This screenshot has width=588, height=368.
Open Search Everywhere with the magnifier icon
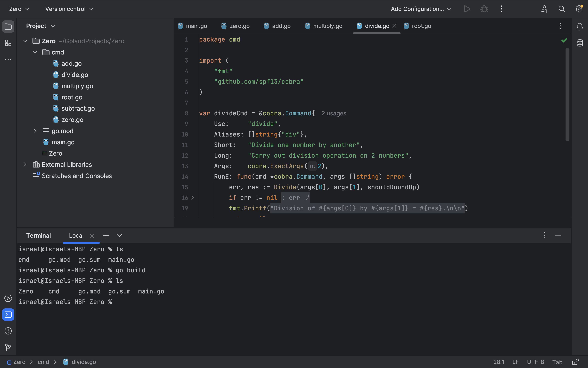tap(561, 9)
